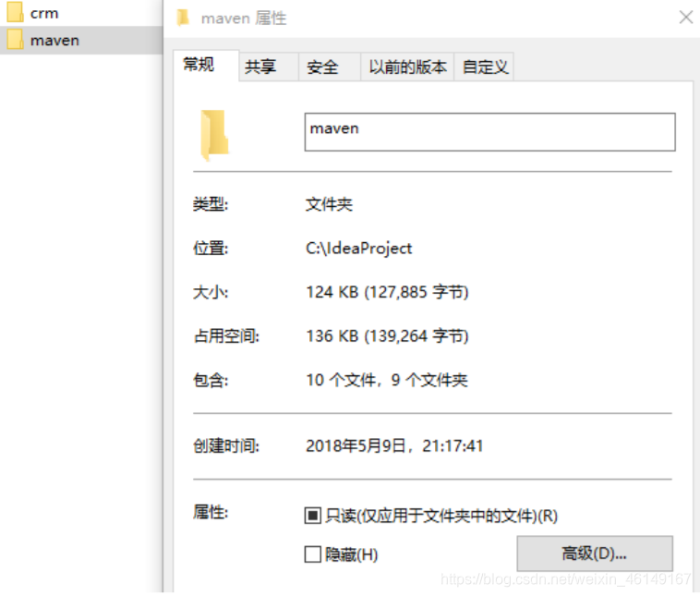Click the 属性: label
700x596 pixels.
pyautogui.click(x=211, y=513)
